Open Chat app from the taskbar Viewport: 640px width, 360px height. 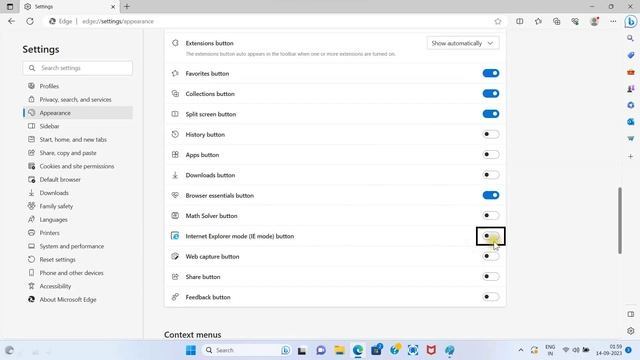(321, 350)
